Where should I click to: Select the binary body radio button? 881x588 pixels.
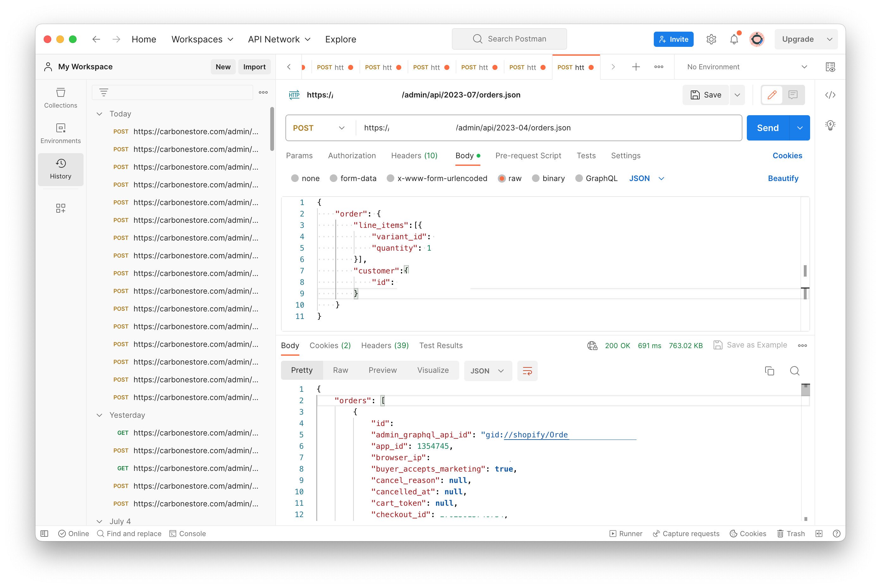click(x=536, y=178)
